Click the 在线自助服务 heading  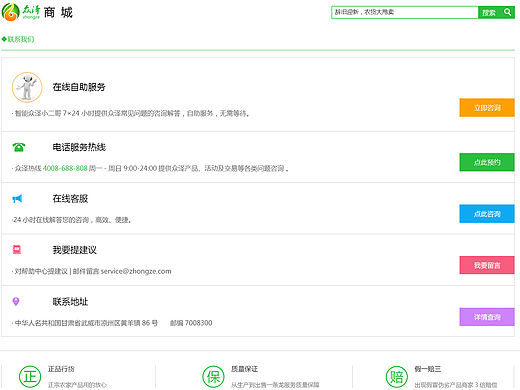pyautogui.click(x=79, y=87)
